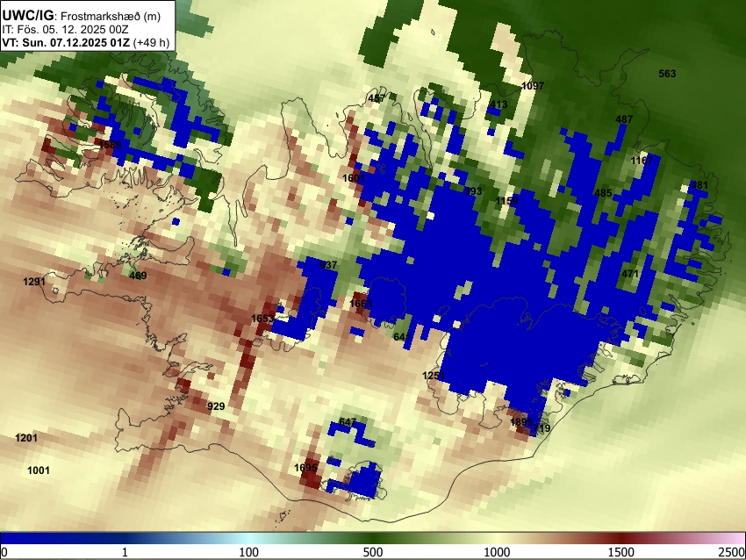Click the 563 value in the northeast
Image resolution: width=746 pixels, height=560 pixels.
[667, 73]
